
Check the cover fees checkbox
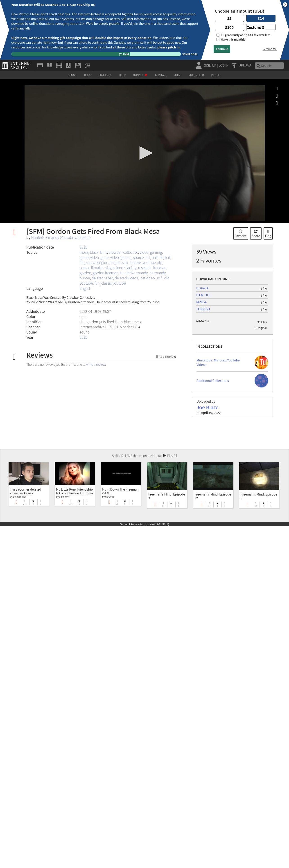(218, 35)
